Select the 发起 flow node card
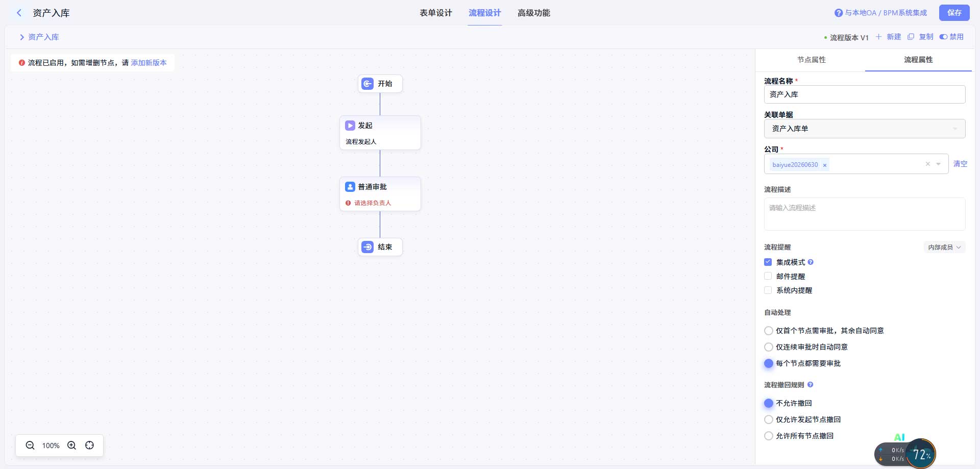Image resolution: width=980 pixels, height=469 pixels. click(x=380, y=133)
